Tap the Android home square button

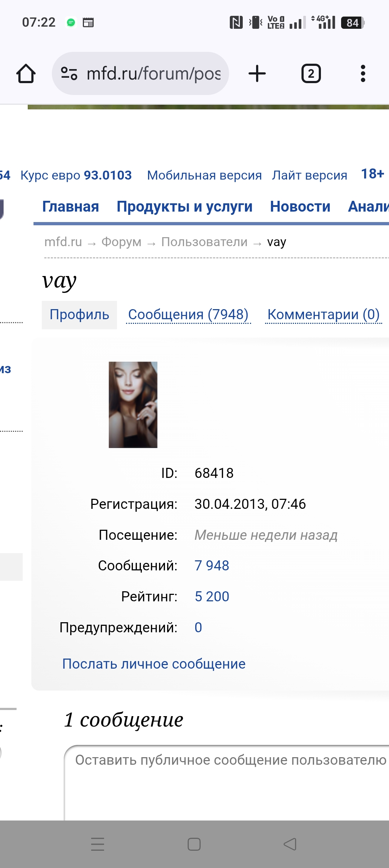click(194, 844)
